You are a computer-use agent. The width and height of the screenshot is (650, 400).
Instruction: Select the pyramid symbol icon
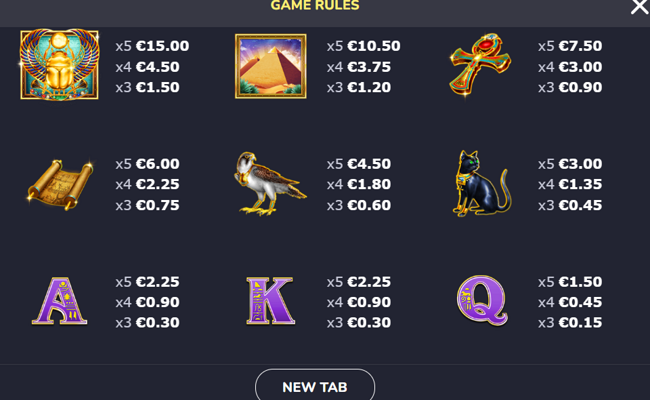271,66
